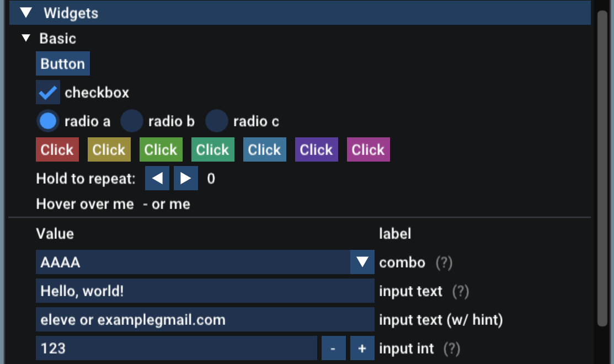The image size is (614, 364).
Task: Click the plus stepper on input int
Action: (x=362, y=348)
